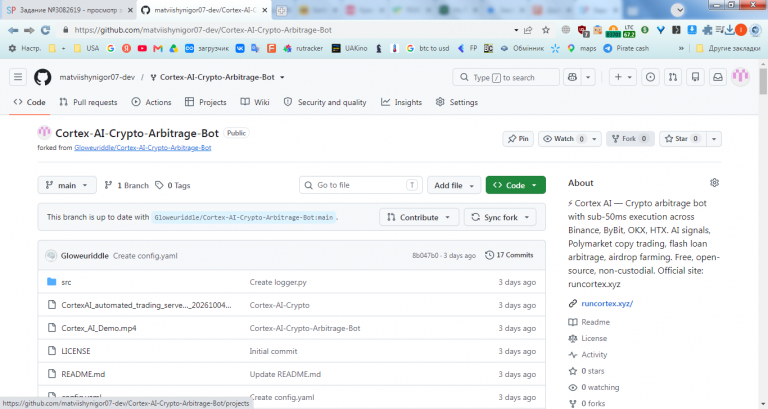
Task: Switch to the Pull requests tab
Action: pyautogui.click(x=88, y=102)
